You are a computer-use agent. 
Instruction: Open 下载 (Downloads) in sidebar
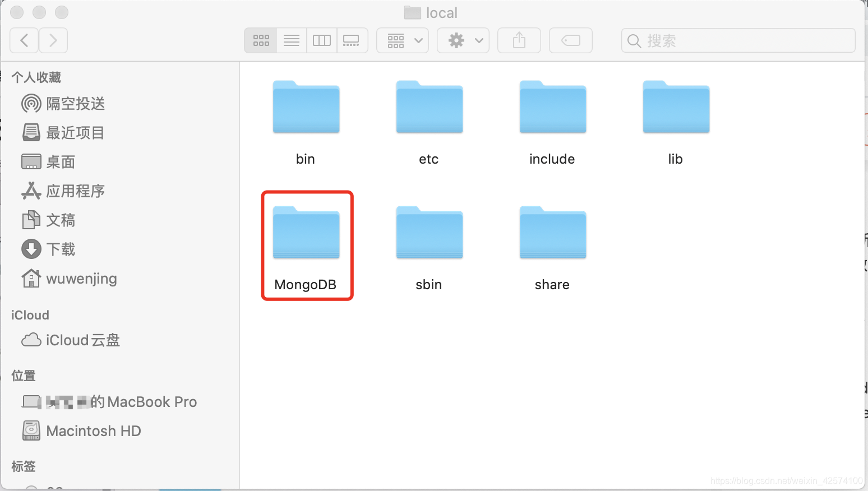(x=48, y=249)
